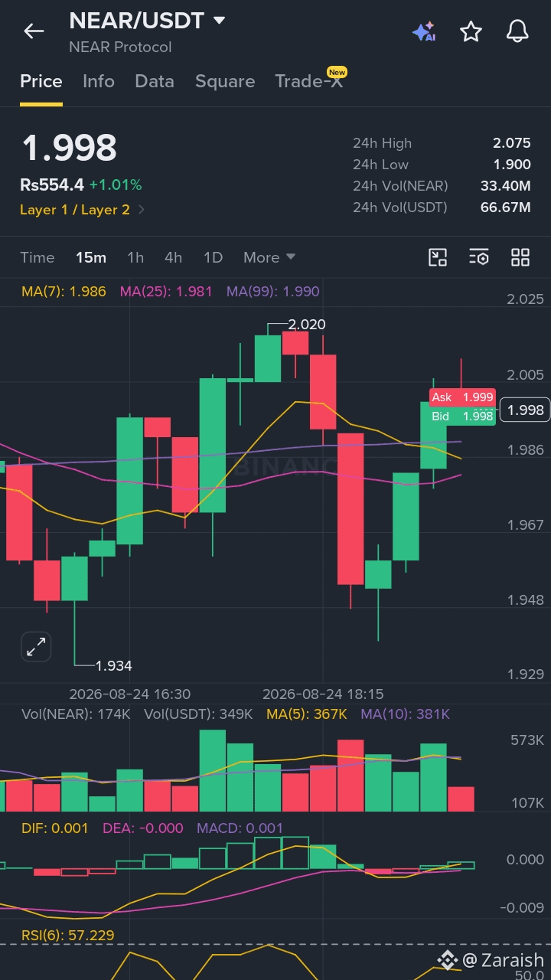This screenshot has width=551, height=980.
Task: Select the 15m timeframe
Action: click(91, 257)
